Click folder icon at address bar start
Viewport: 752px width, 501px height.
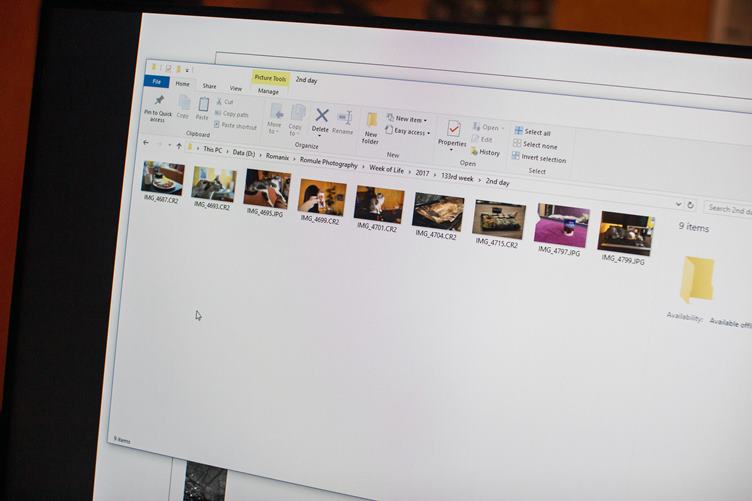point(190,147)
